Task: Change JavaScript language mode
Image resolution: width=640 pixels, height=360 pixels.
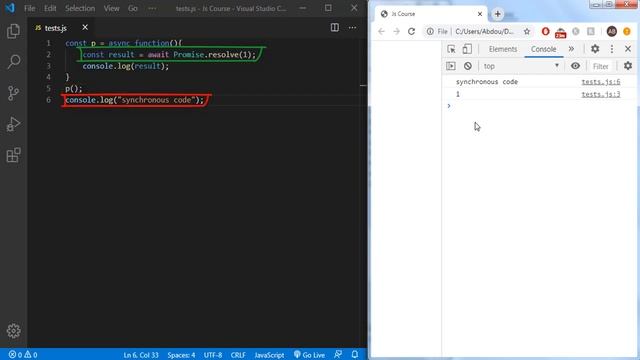Action: (269, 355)
